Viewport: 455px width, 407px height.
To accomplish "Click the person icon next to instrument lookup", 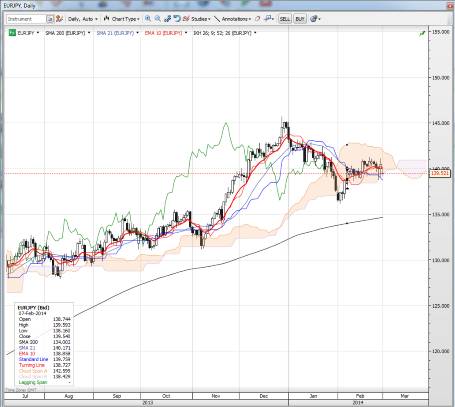I will [x=59, y=19].
